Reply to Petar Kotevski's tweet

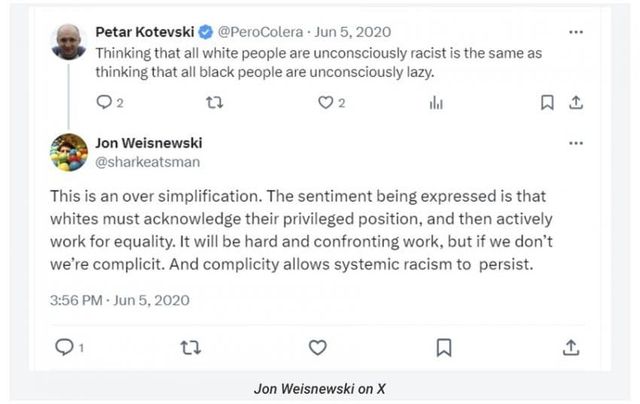(x=104, y=102)
